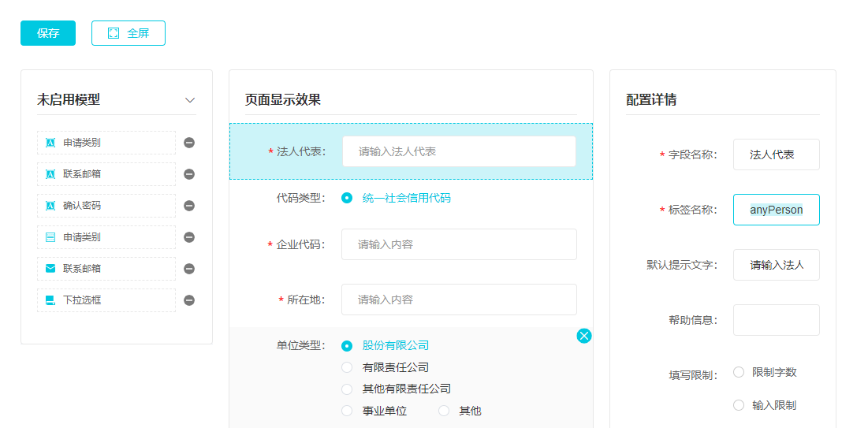Focus the 企业代码 text input

coord(459,244)
